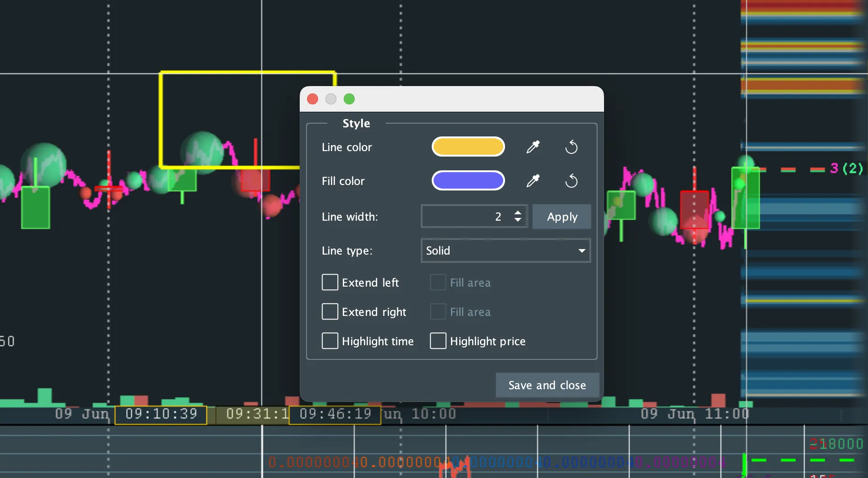Enable the Extend right checkbox
Viewport: 868px width, 478px height.
(330, 312)
